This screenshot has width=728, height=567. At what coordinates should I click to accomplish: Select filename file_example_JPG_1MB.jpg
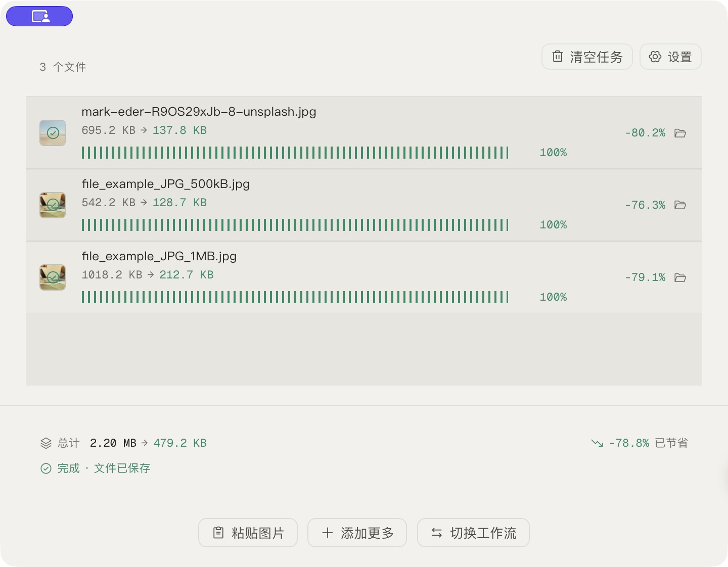159,256
